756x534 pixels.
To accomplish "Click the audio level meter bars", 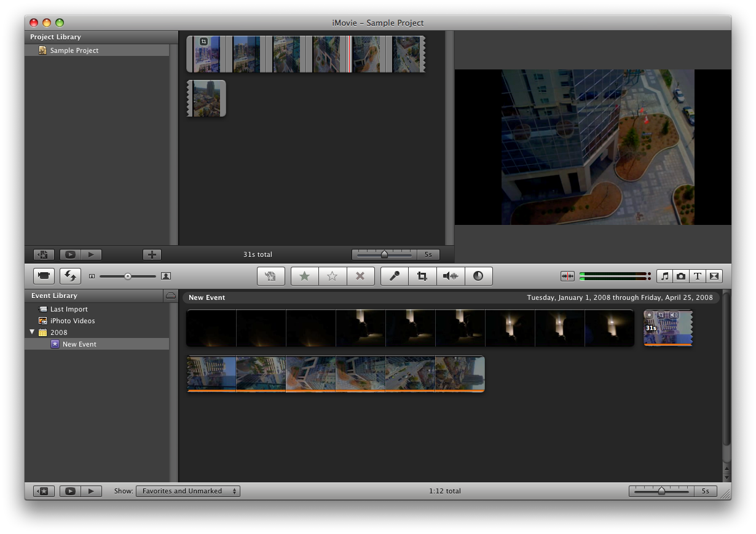I will [x=615, y=277].
